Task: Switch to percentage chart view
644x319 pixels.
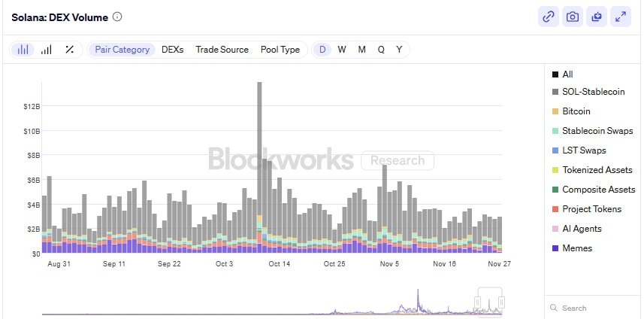Action: [70, 50]
